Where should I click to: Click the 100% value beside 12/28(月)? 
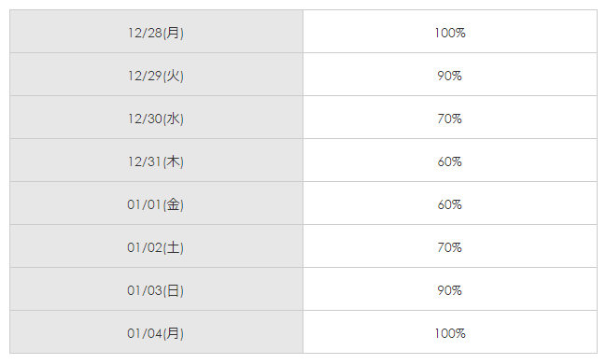(x=450, y=34)
